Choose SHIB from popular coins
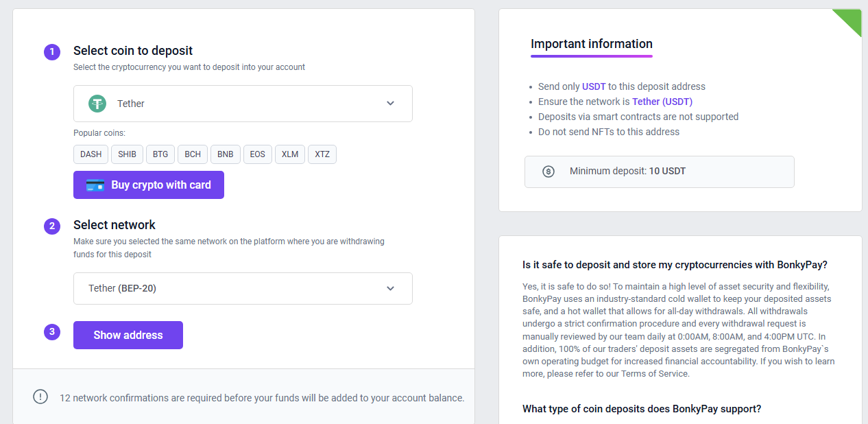 click(127, 154)
